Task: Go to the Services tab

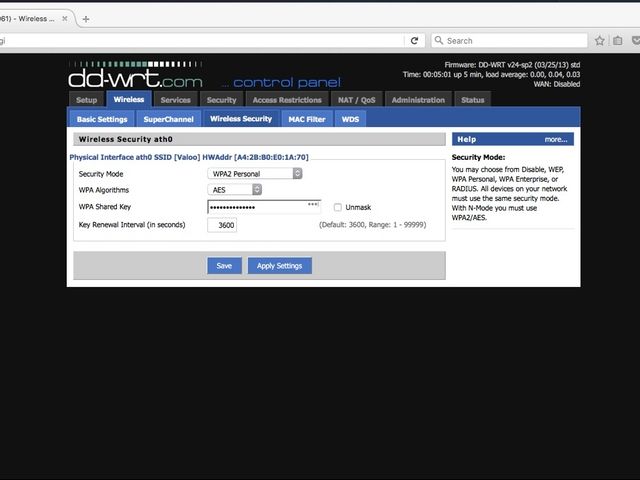Action: pos(176,100)
